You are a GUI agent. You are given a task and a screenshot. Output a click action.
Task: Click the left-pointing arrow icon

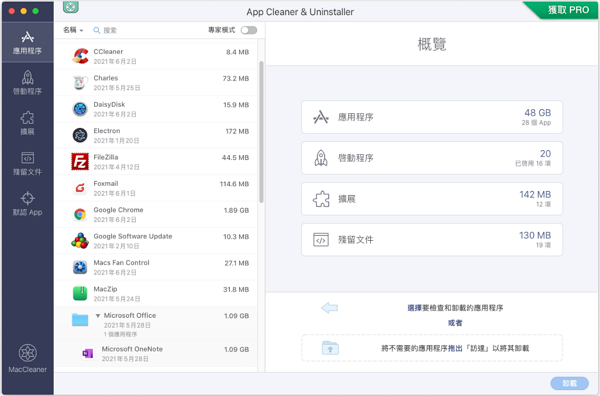329,308
